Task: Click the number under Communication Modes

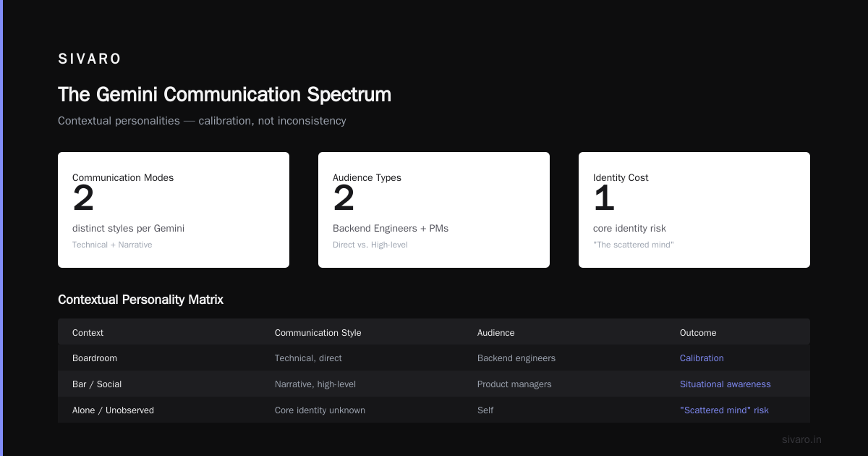Action: click(83, 199)
